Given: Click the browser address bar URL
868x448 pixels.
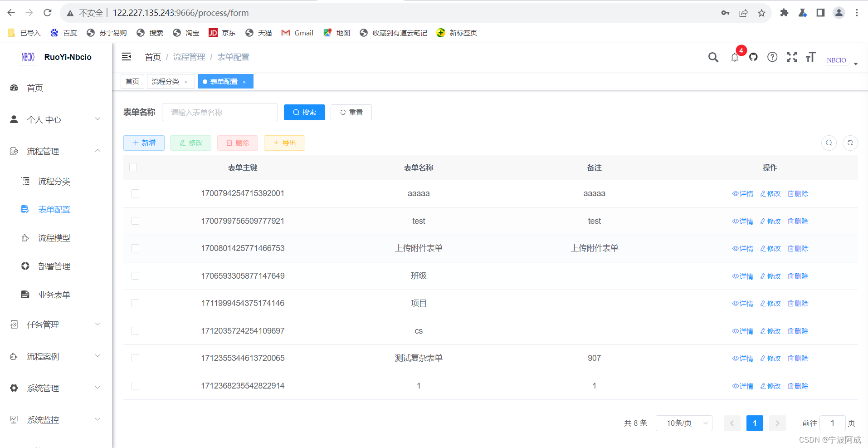Looking at the screenshot, I should coord(180,13).
